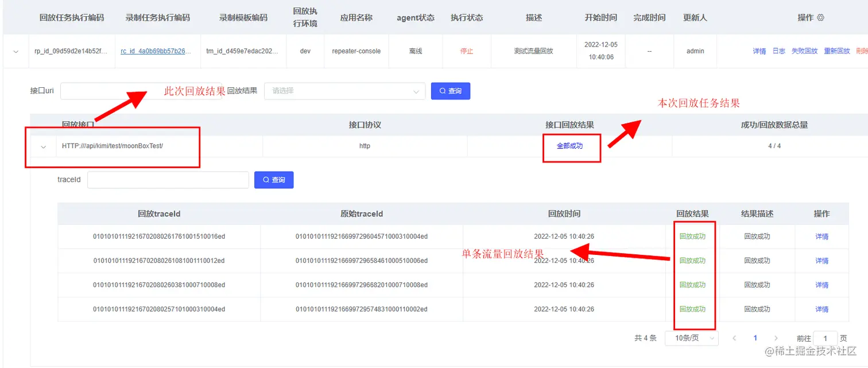Click the admin updater cell
The width and height of the screenshot is (868, 368).
[x=695, y=51]
